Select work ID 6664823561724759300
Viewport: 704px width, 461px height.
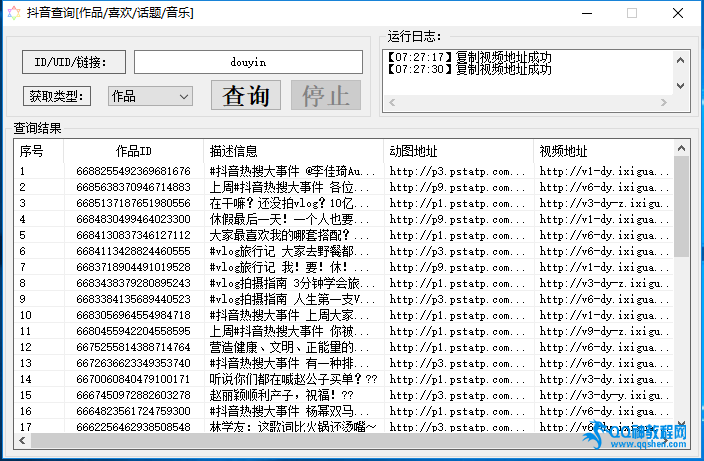click(x=133, y=411)
